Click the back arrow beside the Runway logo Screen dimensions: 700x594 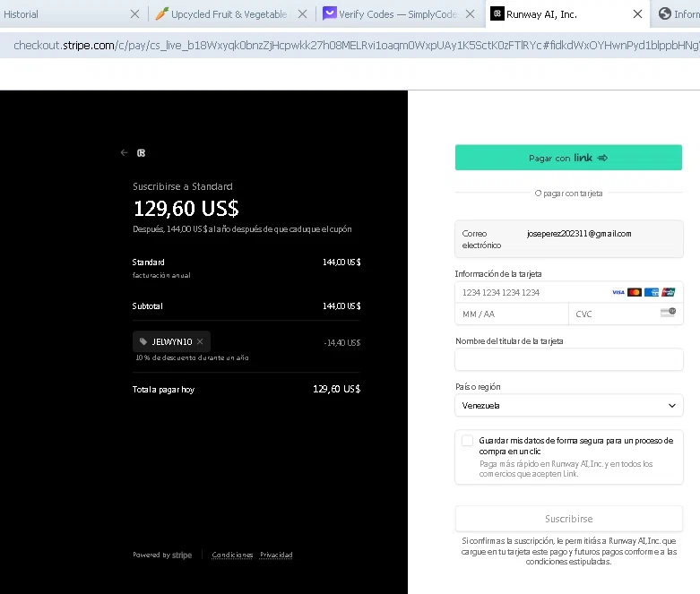click(x=124, y=152)
